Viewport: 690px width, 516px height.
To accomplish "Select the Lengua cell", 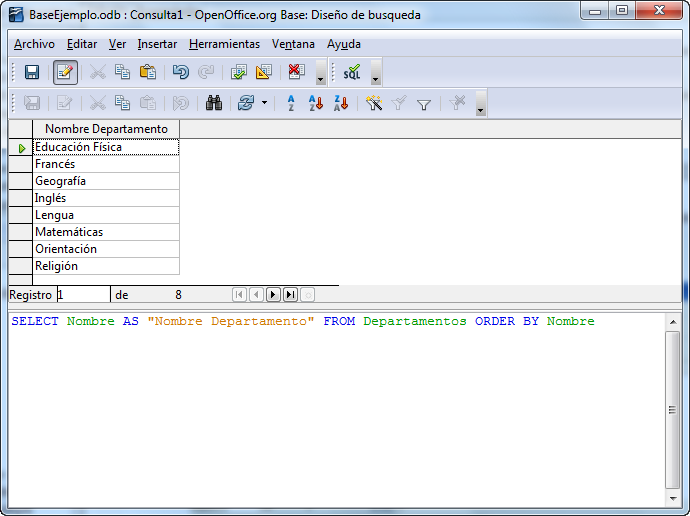I will [x=106, y=215].
